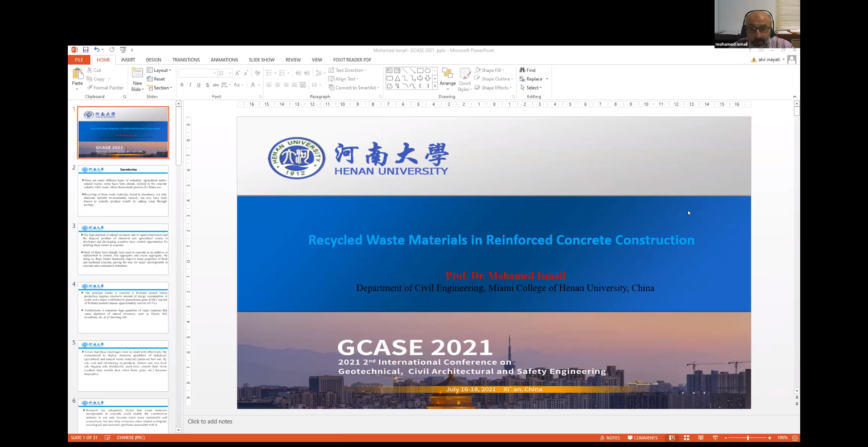Switch to the SLIDE SHOW tab
868x447 pixels.
[x=261, y=60]
